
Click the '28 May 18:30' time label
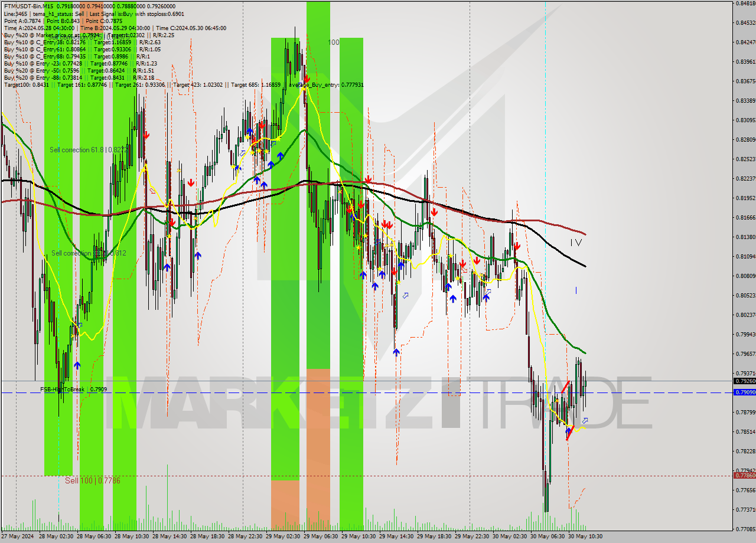207,537
